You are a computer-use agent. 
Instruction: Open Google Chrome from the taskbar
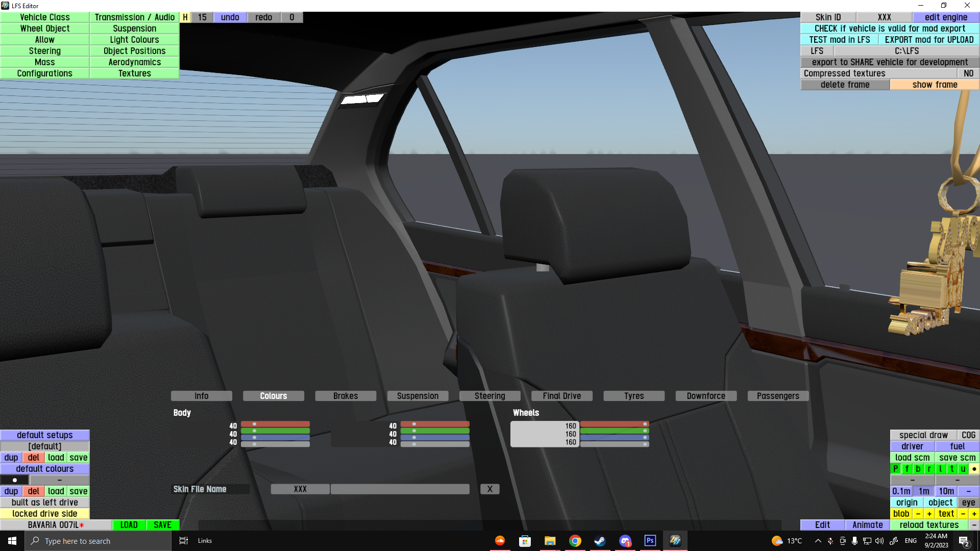click(x=575, y=541)
